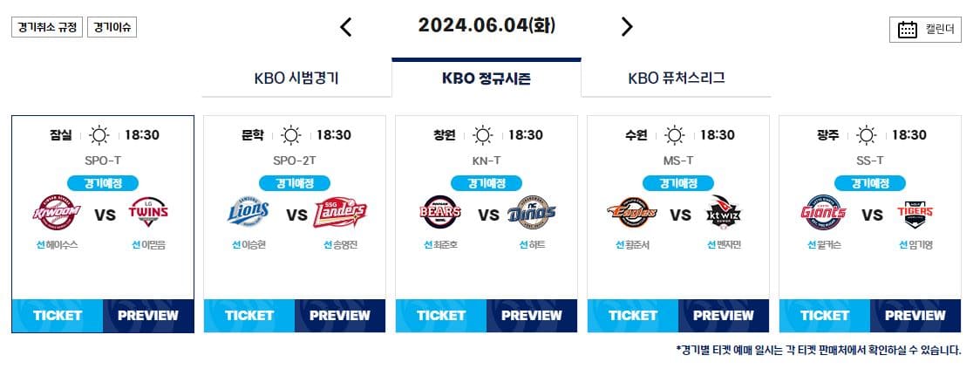Click the NC Dinos team logo
Image resolution: width=980 pixels, height=369 pixels.
click(532, 213)
